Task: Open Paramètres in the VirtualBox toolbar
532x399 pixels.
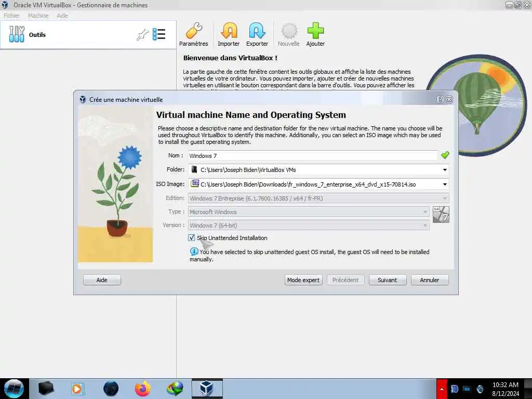Action: pos(193,35)
